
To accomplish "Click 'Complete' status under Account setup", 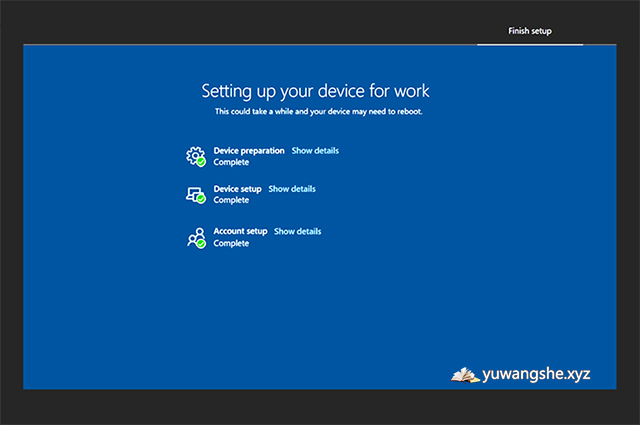I will coord(231,243).
